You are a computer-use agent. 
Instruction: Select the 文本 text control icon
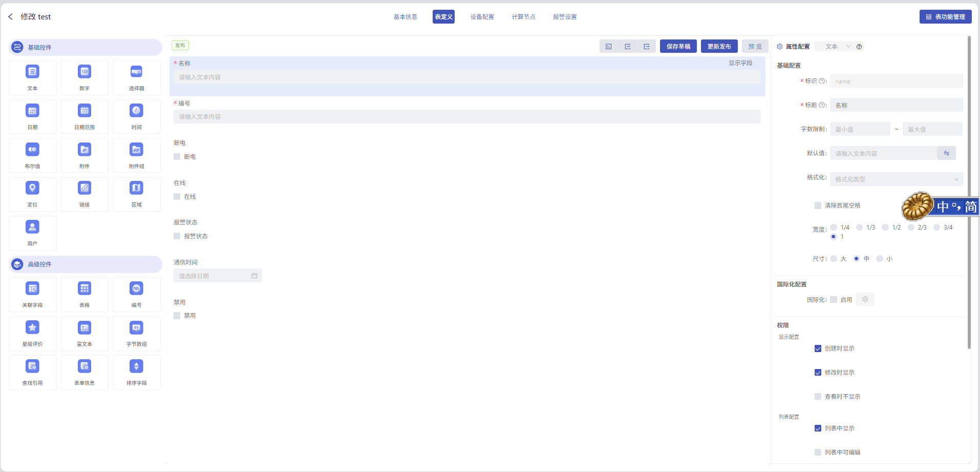(32, 72)
